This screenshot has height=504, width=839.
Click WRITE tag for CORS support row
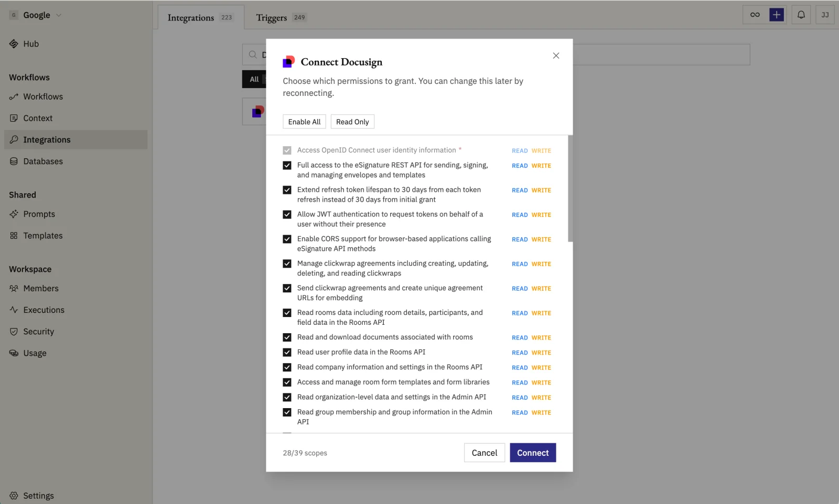[x=541, y=240]
